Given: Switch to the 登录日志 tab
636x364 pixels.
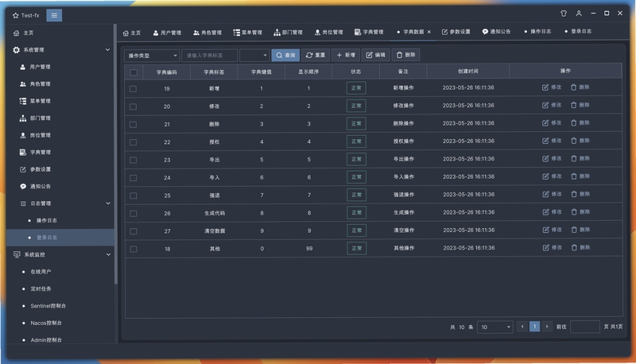Looking at the screenshot, I should tap(578, 31).
